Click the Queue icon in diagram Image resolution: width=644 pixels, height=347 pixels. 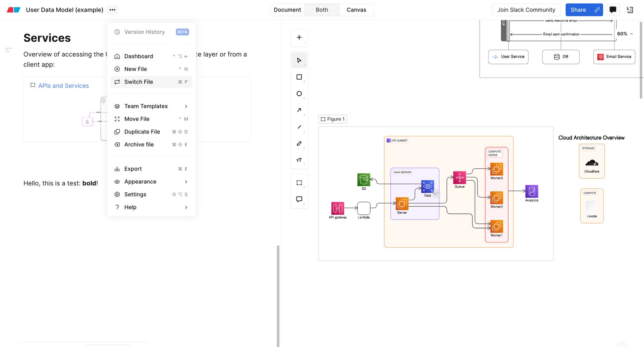pyautogui.click(x=460, y=177)
